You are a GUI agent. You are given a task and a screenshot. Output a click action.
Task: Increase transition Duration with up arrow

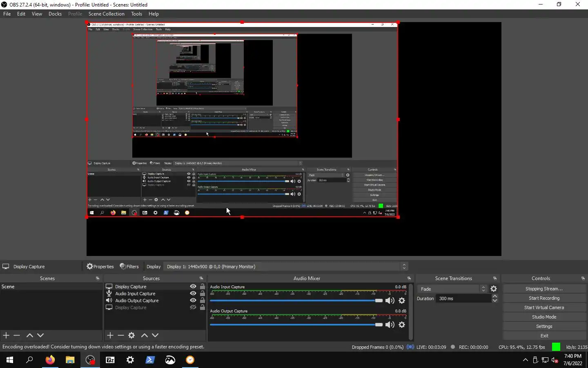pyautogui.click(x=495, y=296)
